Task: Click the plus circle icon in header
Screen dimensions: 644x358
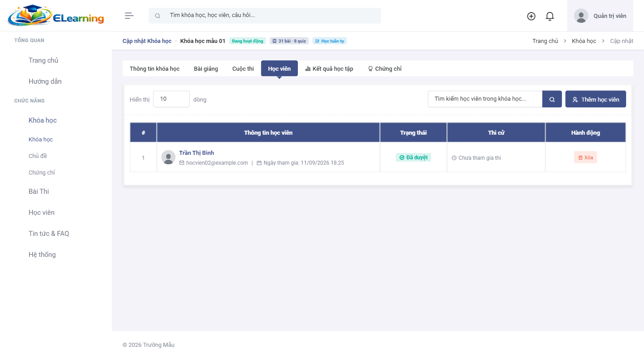Action: pos(531,16)
